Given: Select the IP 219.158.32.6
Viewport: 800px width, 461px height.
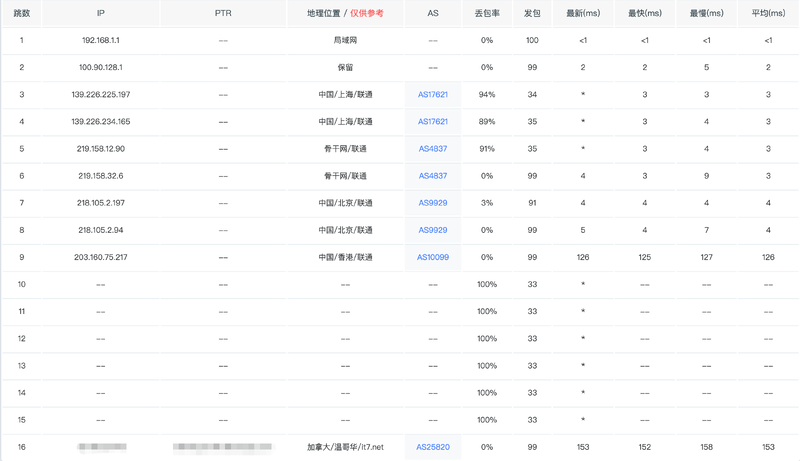Looking at the screenshot, I should tap(101, 175).
